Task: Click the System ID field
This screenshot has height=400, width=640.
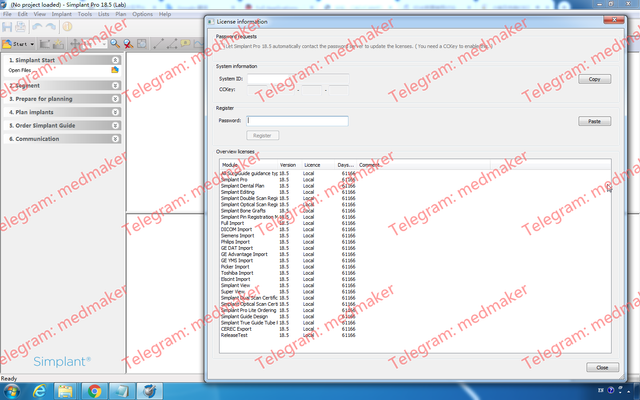Action: point(298,79)
